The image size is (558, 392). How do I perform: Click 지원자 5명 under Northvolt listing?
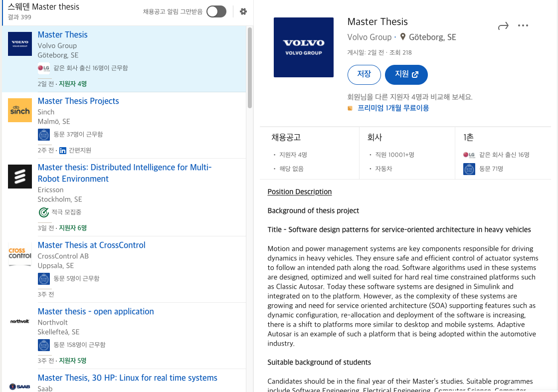tap(73, 361)
